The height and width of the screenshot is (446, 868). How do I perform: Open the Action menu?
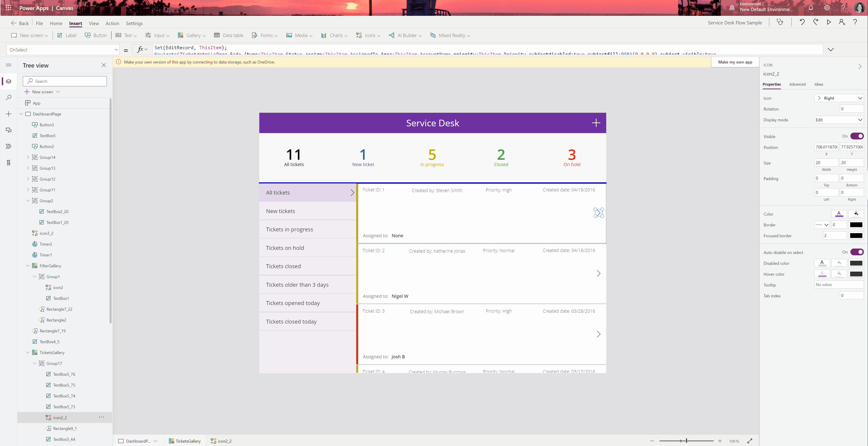(112, 23)
